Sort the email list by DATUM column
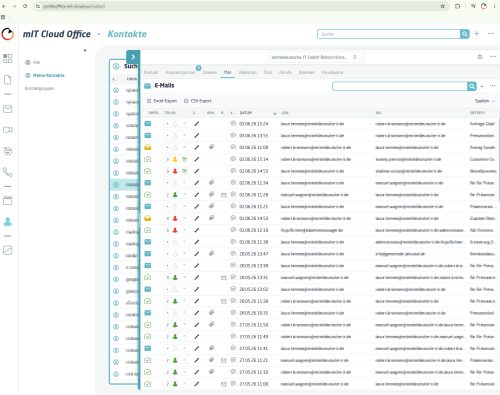 coord(246,113)
